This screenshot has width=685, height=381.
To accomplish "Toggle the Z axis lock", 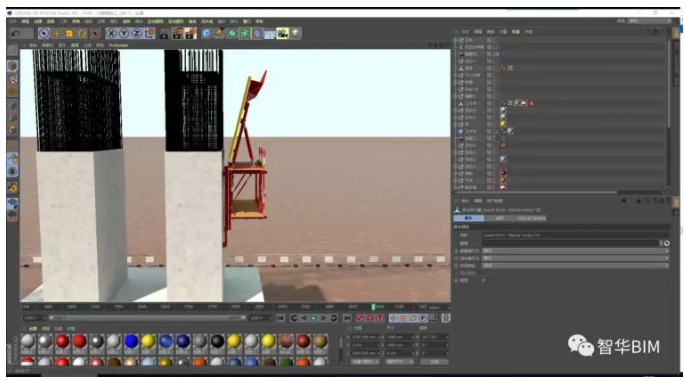I will (137, 34).
